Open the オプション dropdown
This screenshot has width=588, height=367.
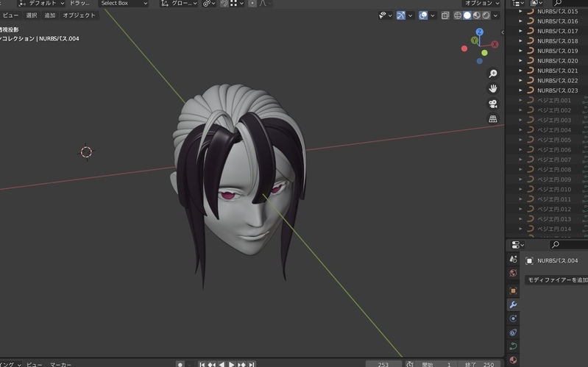click(482, 4)
